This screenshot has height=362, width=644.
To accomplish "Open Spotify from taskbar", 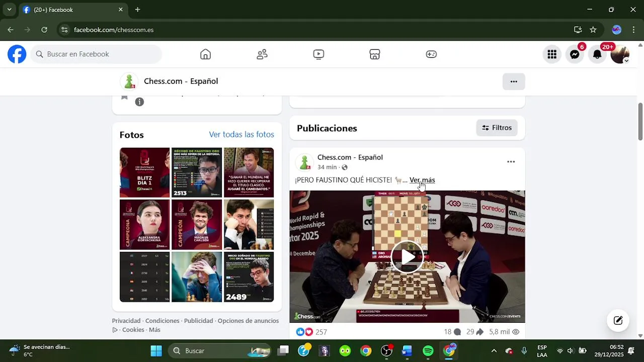I will click(x=428, y=351).
